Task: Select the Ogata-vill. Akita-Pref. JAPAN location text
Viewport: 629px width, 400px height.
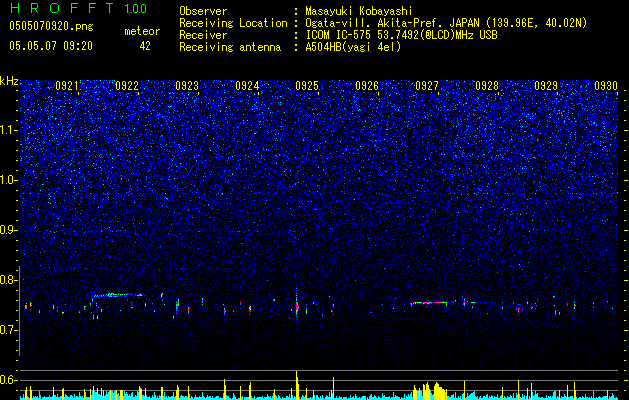Action: click(x=446, y=23)
